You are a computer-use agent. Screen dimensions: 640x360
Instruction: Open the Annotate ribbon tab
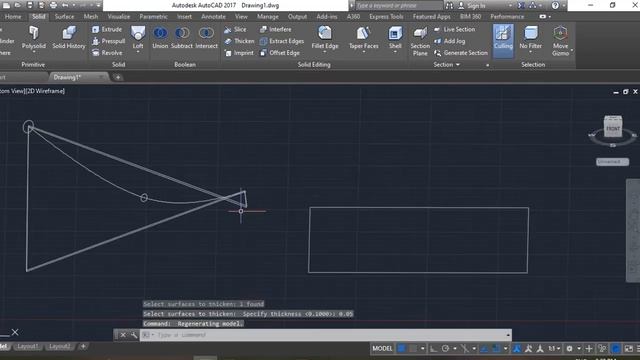[213, 17]
